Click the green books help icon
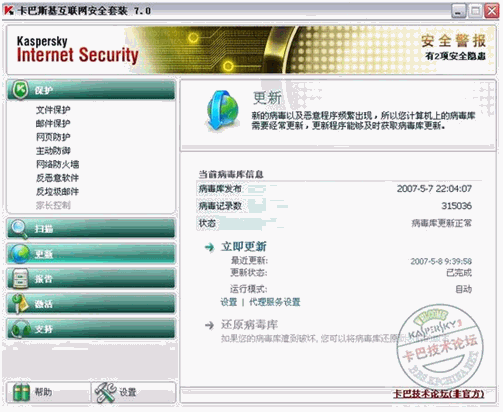This screenshot has height=412, width=503. coord(21,392)
